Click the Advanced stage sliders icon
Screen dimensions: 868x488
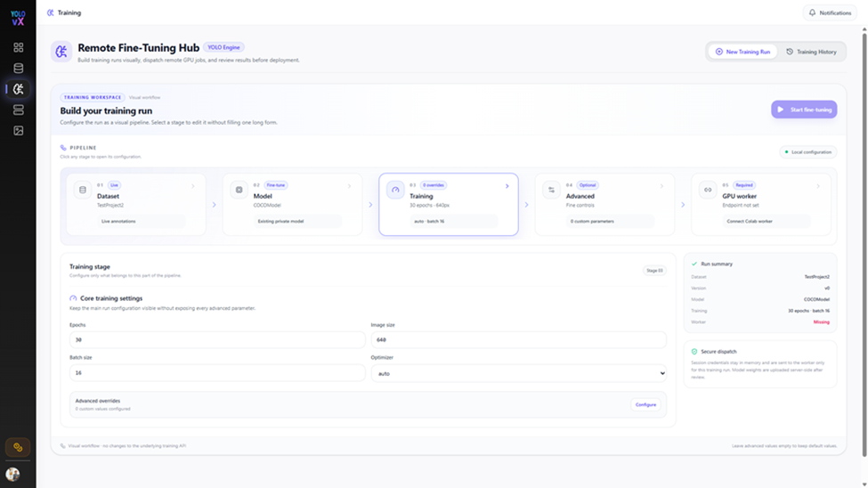(x=551, y=190)
